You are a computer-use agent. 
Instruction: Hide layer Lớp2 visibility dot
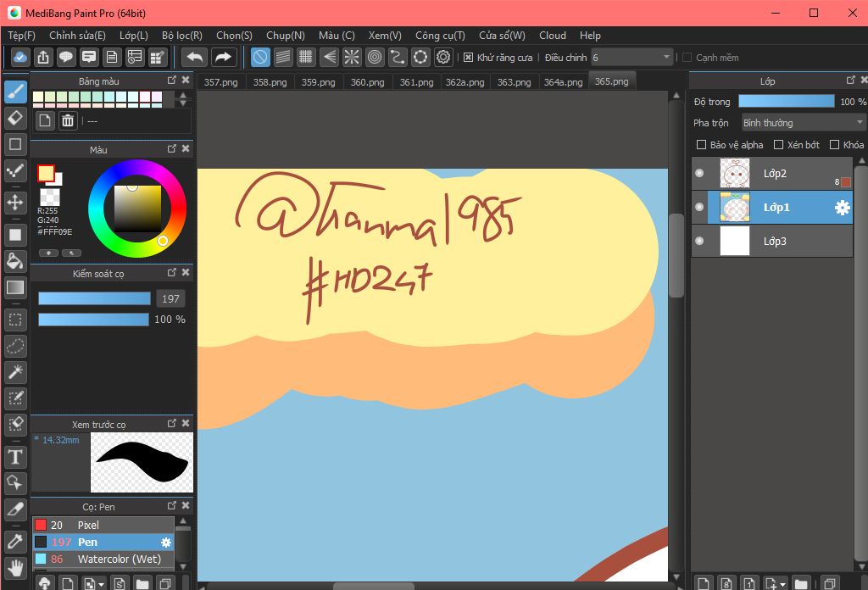699,173
